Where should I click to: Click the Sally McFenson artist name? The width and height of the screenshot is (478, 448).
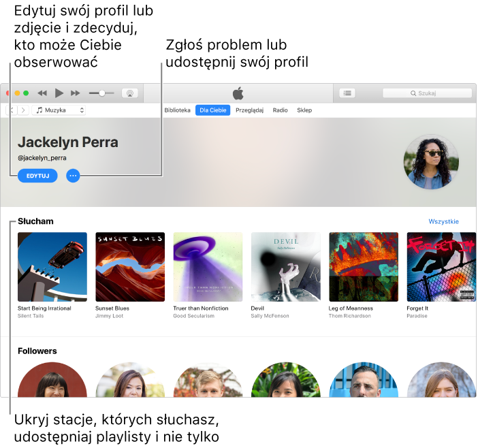click(270, 316)
